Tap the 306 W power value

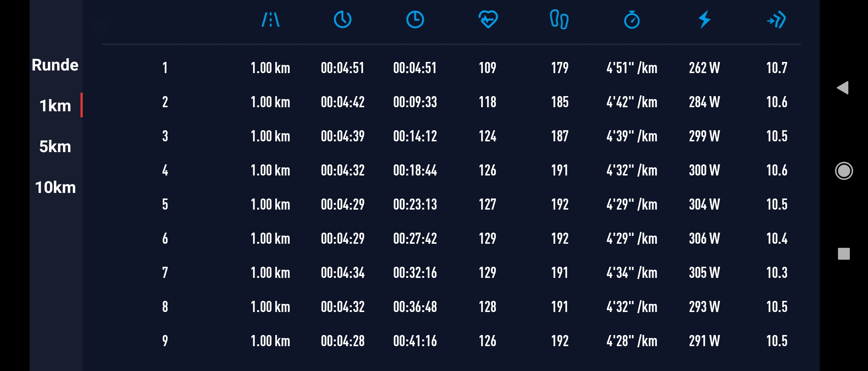pyautogui.click(x=704, y=239)
